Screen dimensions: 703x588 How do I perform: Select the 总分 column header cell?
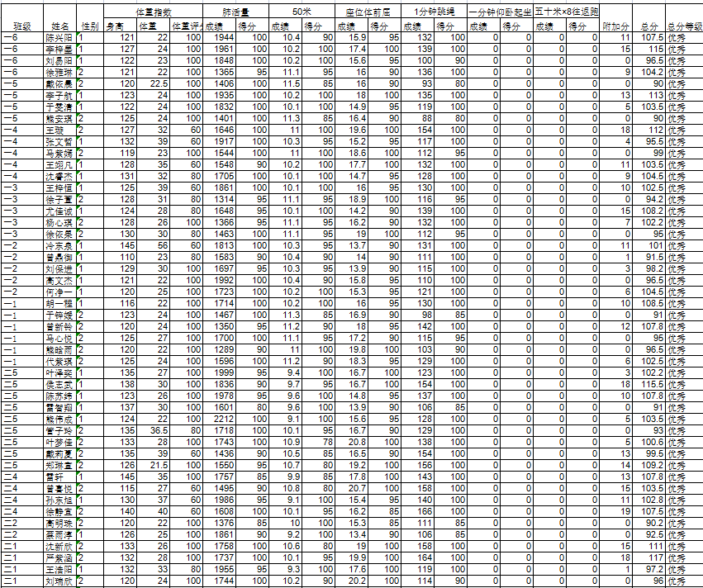click(x=648, y=26)
